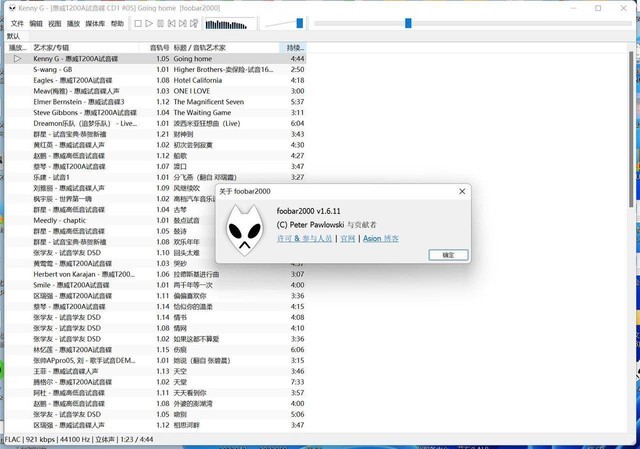Sort by the 持续 duration column header
Screen dimensions: 640x449
click(295, 48)
